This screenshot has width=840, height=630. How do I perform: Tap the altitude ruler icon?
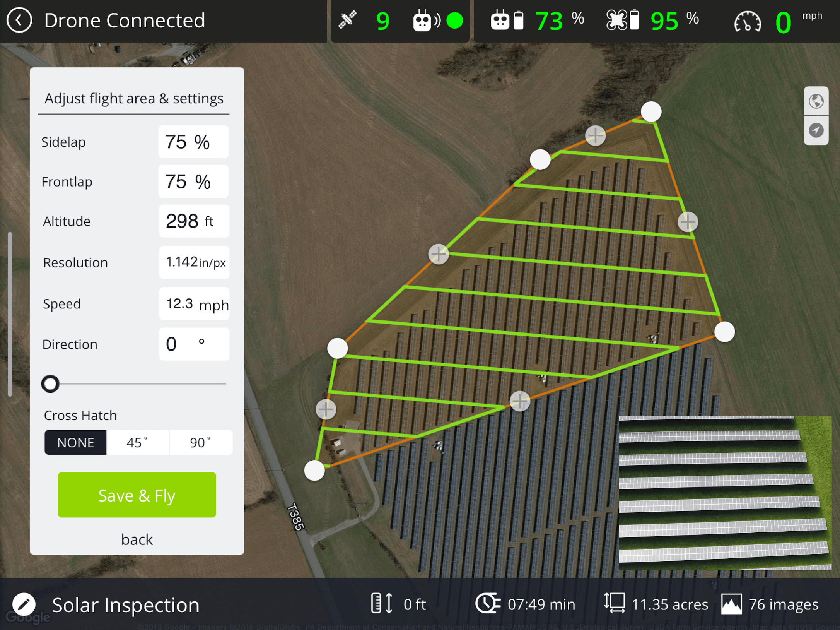point(382,603)
